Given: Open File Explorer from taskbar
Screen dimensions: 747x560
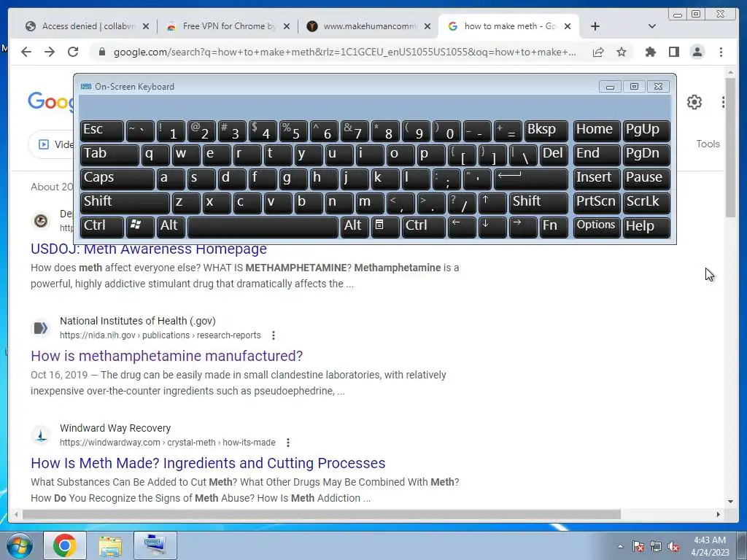Looking at the screenshot, I should pyautogui.click(x=110, y=545).
